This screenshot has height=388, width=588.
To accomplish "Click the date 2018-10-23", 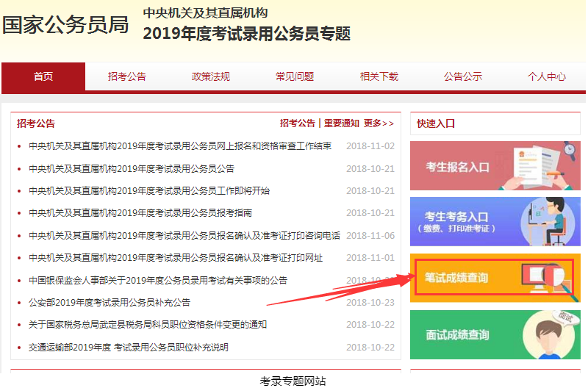I will (370, 302).
